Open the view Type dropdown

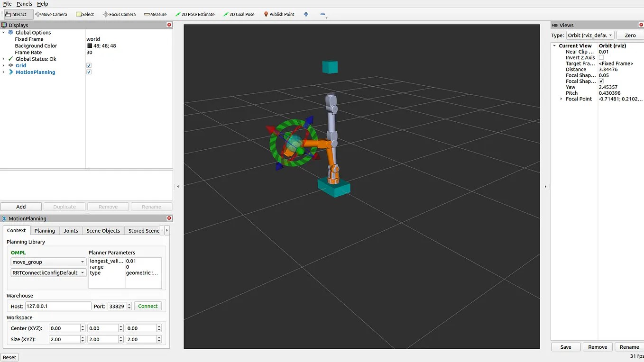590,35
